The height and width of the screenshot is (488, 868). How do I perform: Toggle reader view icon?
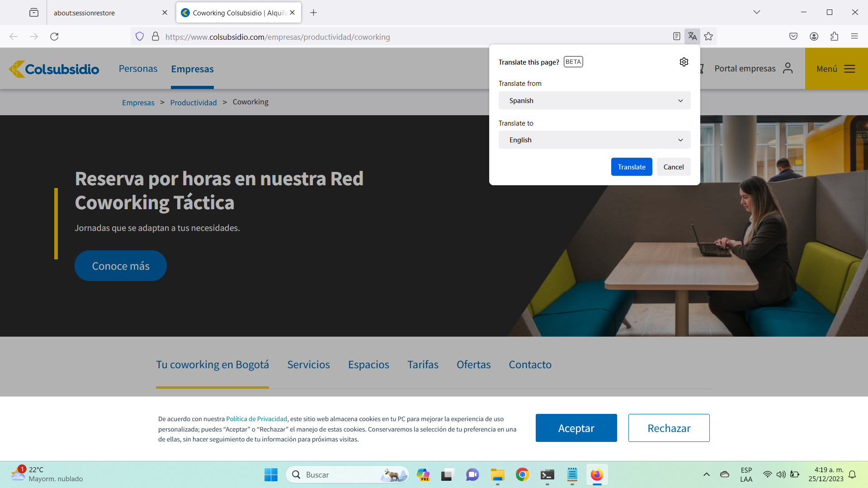tap(676, 37)
